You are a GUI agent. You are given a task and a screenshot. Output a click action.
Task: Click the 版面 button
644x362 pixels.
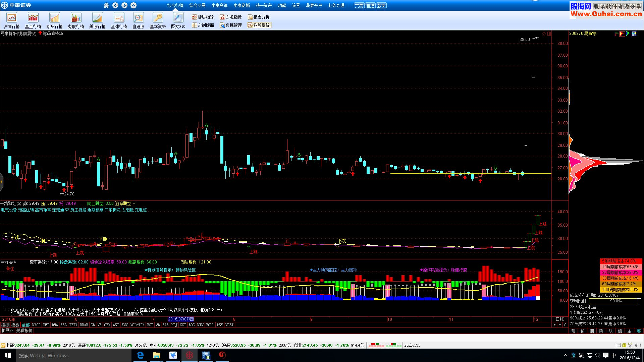[x=381, y=6]
